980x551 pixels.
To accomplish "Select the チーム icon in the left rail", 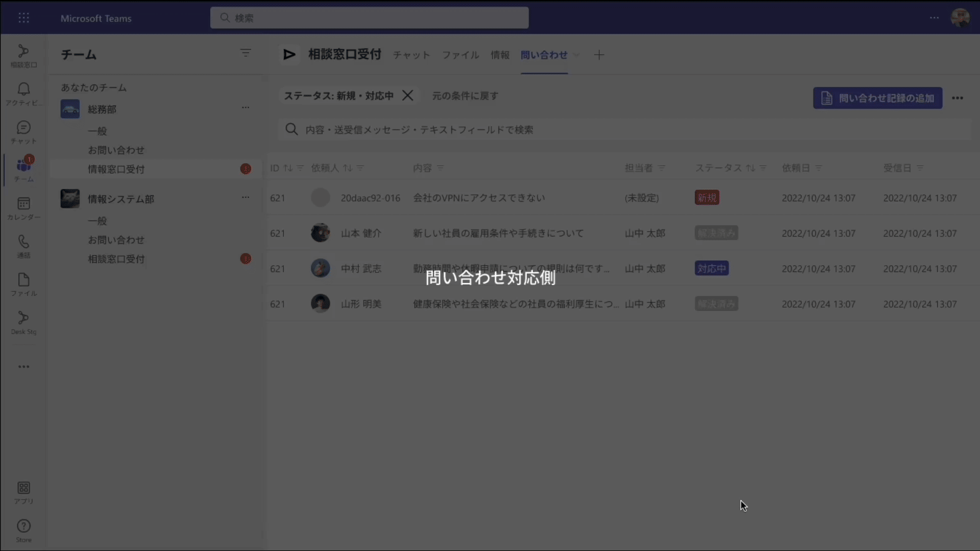I will tap(23, 170).
